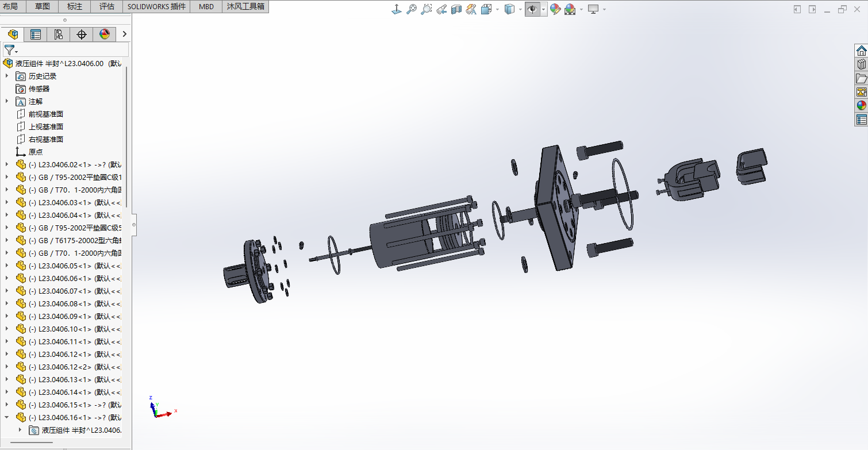
Task: Expand component L23.0406.03<1>
Action: tap(7, 202)
